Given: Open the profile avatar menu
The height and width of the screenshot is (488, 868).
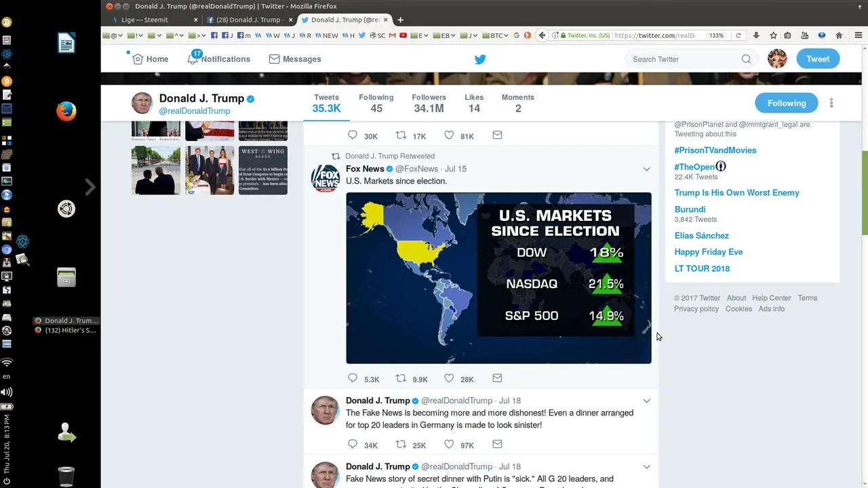Looking at the screenshot, I should pyautogui.click(x=777, y=59).
